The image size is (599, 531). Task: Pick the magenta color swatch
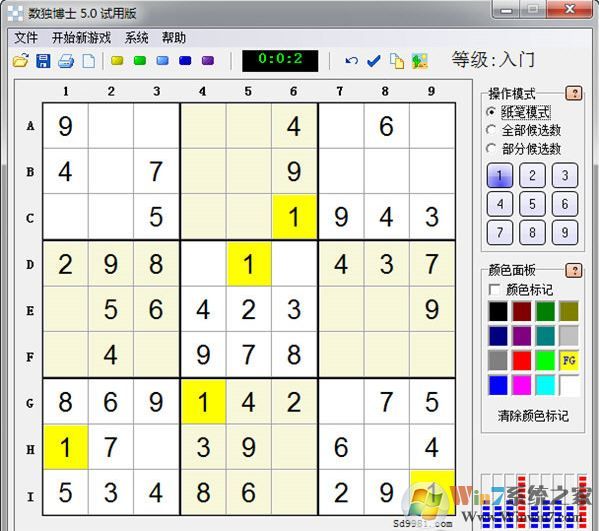(521, 385)
